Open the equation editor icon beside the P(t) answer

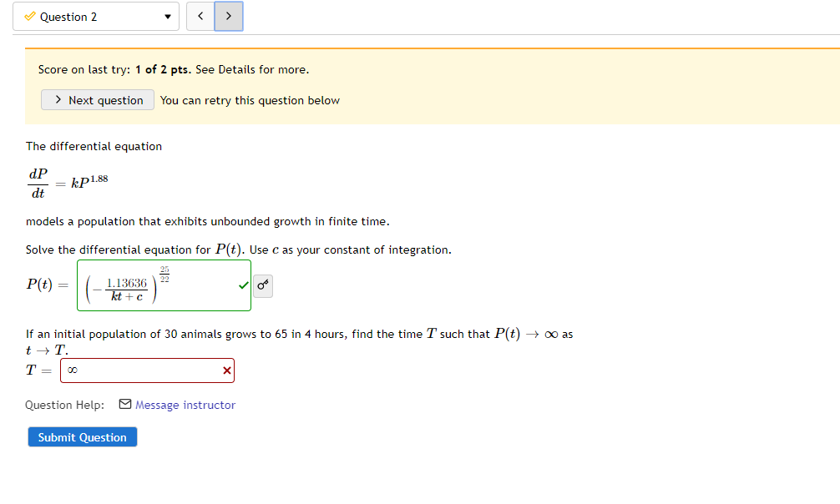pyautogui.click(x=263, y=285)
